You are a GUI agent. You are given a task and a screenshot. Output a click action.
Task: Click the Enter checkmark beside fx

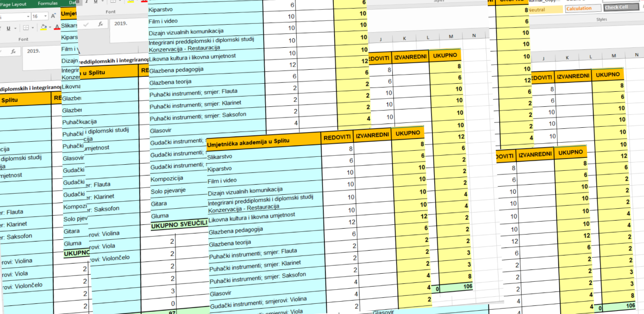[86, 24]
